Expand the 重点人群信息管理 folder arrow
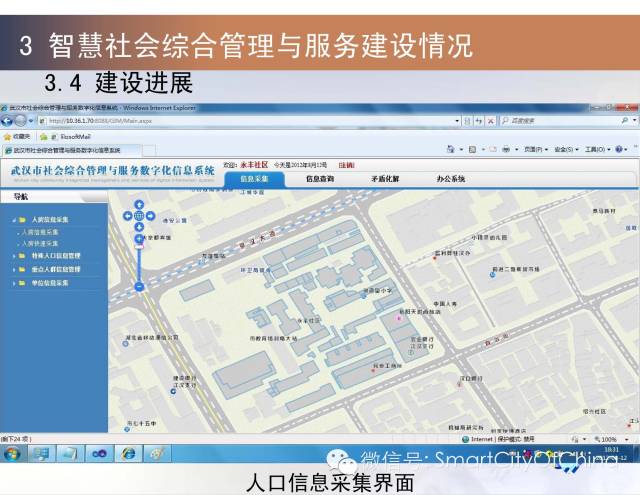The height and width of the screenshot is (495, 640). [x=14, y=270]
